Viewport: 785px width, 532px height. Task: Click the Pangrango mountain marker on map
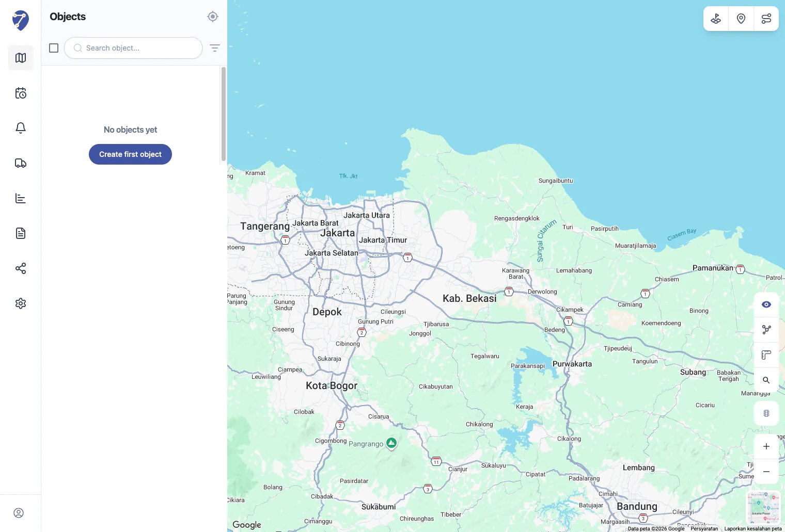pos(391,443)
